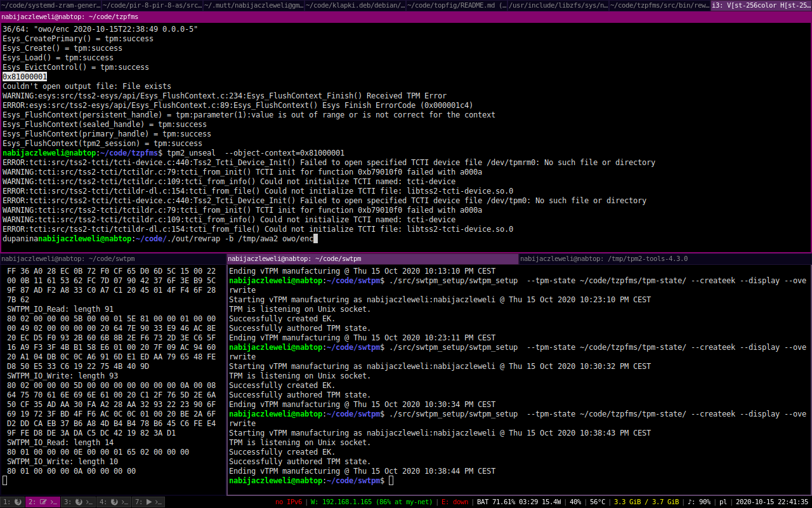Click the ~/code/tzpfms window title bar
812x508 pixels.
pyautogui.click(x=406, y=17)
